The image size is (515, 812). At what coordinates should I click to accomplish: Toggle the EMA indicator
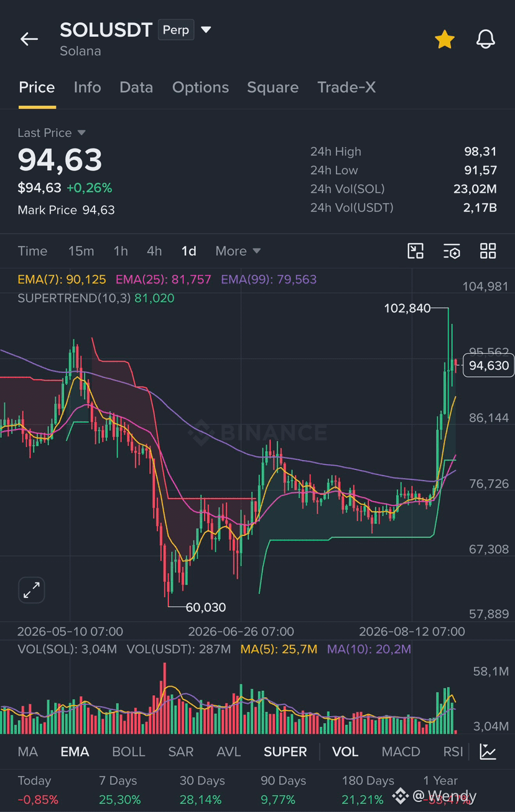click(75, 752)
